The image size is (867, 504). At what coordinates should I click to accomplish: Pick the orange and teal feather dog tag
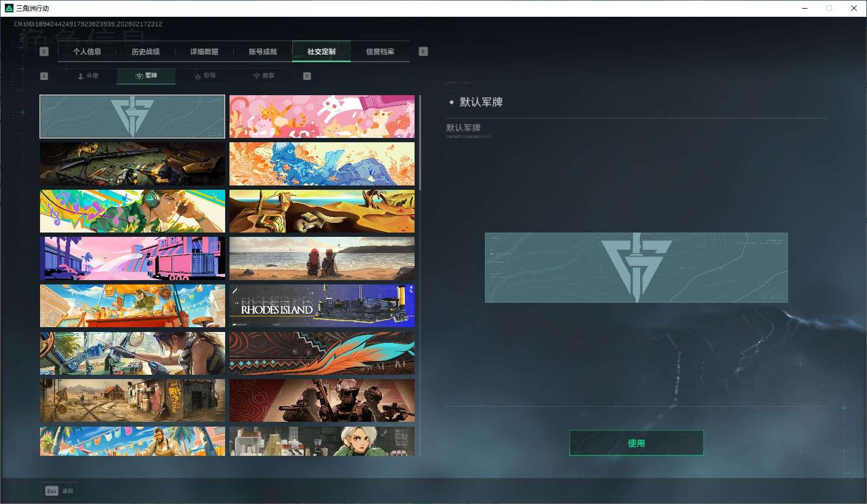322,353
